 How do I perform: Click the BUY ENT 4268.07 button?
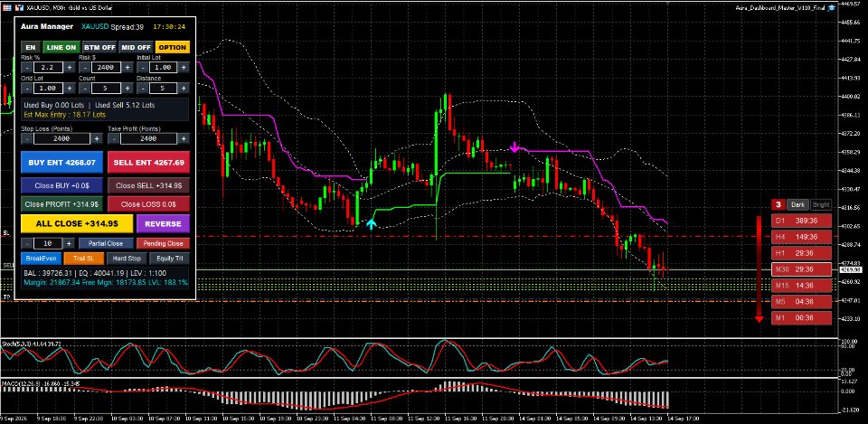(62, 163)
